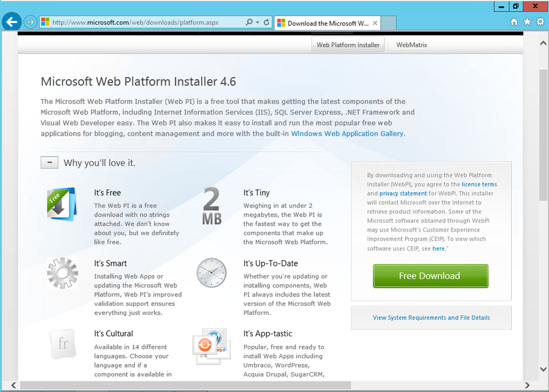Click the Free Download button
This screenshot has width=549, height=392.
coord(431,276)
